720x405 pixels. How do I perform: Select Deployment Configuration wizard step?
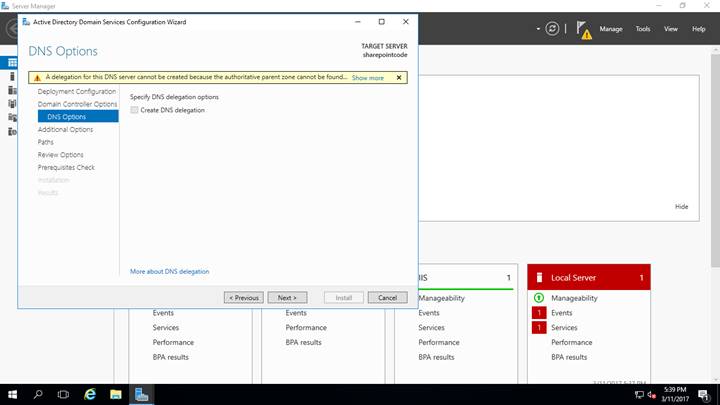pyautogui.click(x=77, y=91)
